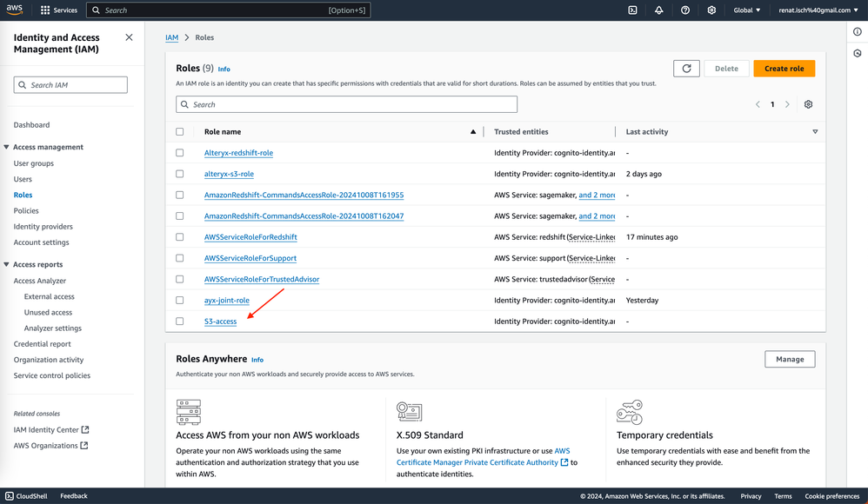868x504 pixels.
Task: Focus the top AWS search bar
Action: (x=229, y=10)
